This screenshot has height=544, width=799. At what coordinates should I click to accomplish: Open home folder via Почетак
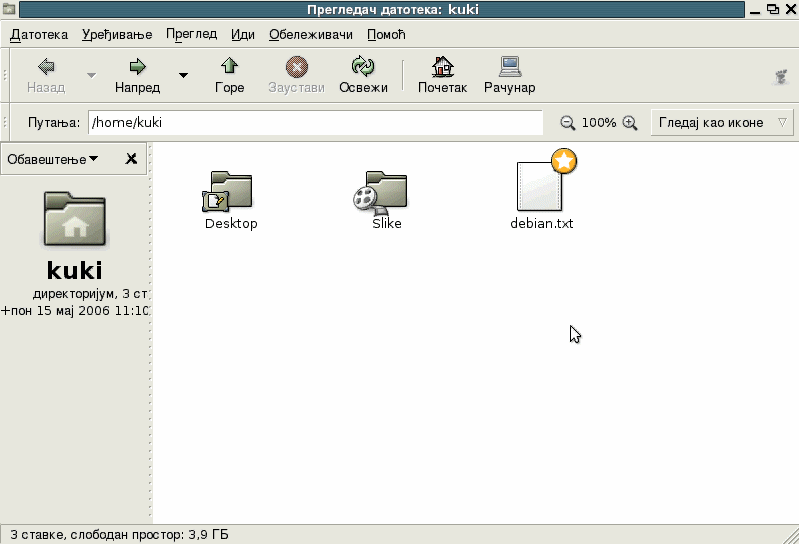click(x=442, y=75)
